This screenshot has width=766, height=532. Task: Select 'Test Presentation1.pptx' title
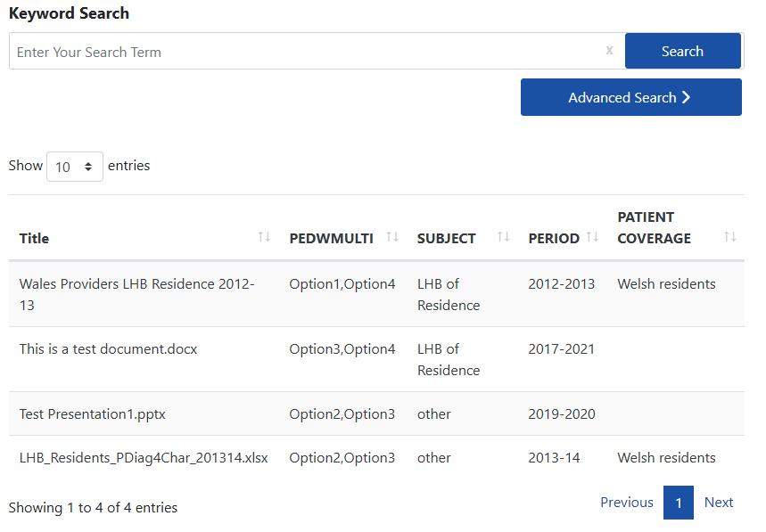(93, 413)
